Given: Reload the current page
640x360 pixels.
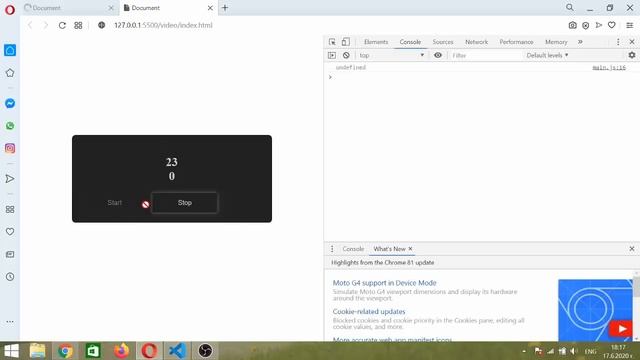Looking at the screenshot, I should [x=62, y=25].
